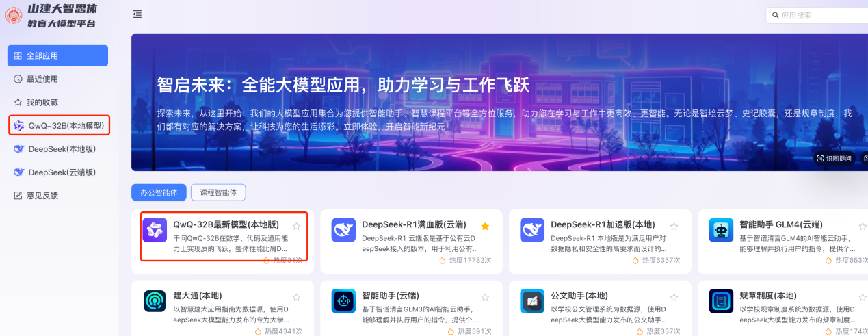Viewport: 868px width, 336px height.
Task: Open the DeepSeek-R1满血版 whale icon
Action: [x=343, y=230]
